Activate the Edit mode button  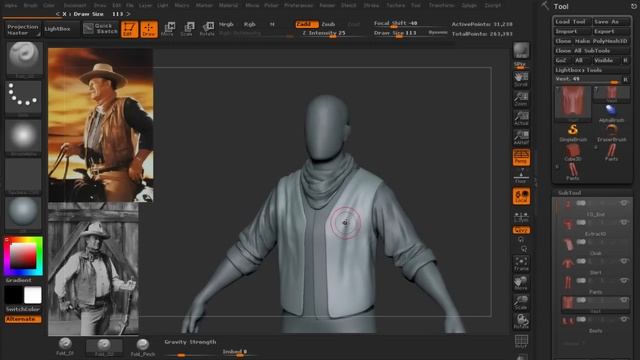129,29
